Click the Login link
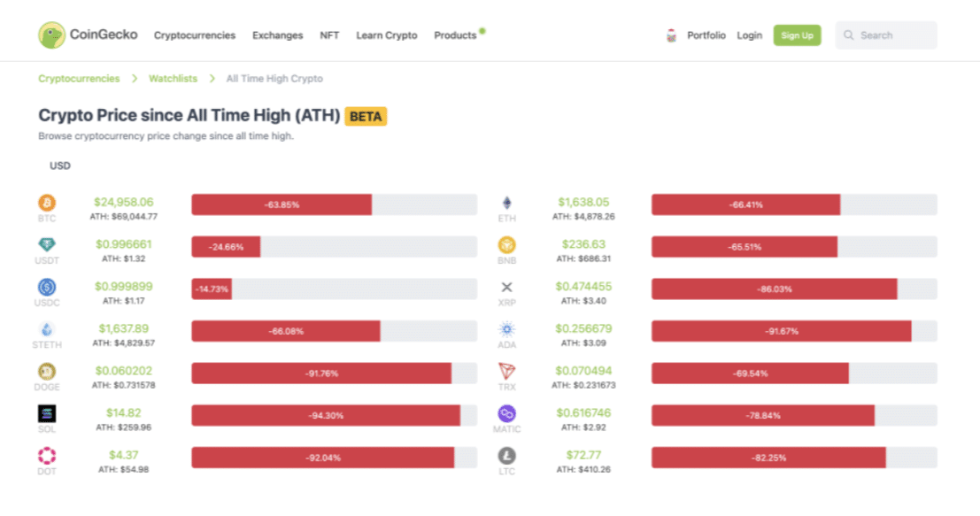Viewport: 980px width, 516px height. tap(749, 35)
